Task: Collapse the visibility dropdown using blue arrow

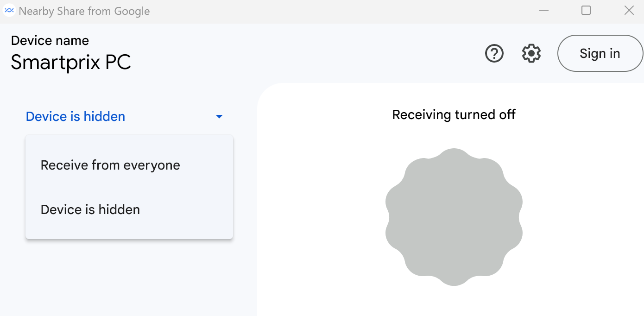Action: (x=220, y=116)
